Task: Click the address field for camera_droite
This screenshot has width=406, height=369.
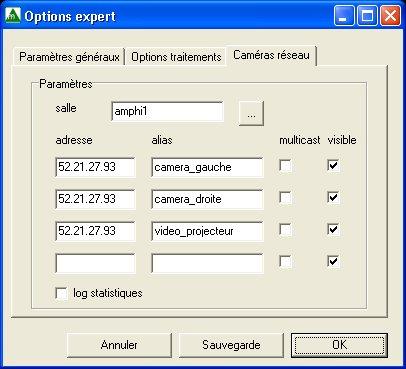Action: point(95,199)
